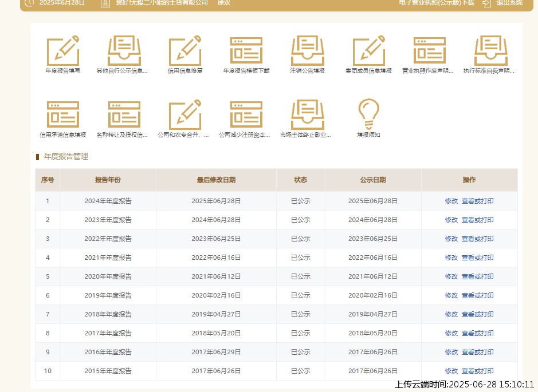Open 注销公告填报 icon

pyautogui.click(x=308, y=51)
